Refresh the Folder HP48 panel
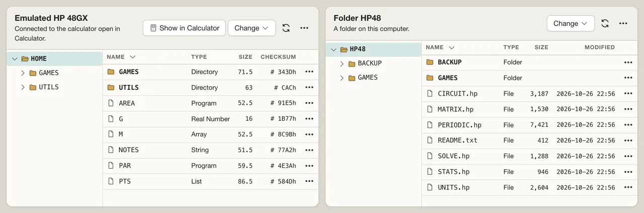Viewport: 644px width, 213px height. tap(605, 23)
